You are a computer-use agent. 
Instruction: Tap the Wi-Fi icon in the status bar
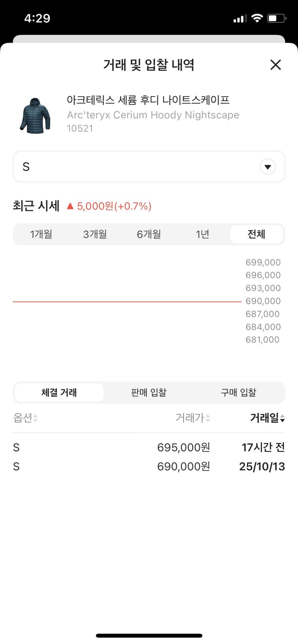[258, 18]
